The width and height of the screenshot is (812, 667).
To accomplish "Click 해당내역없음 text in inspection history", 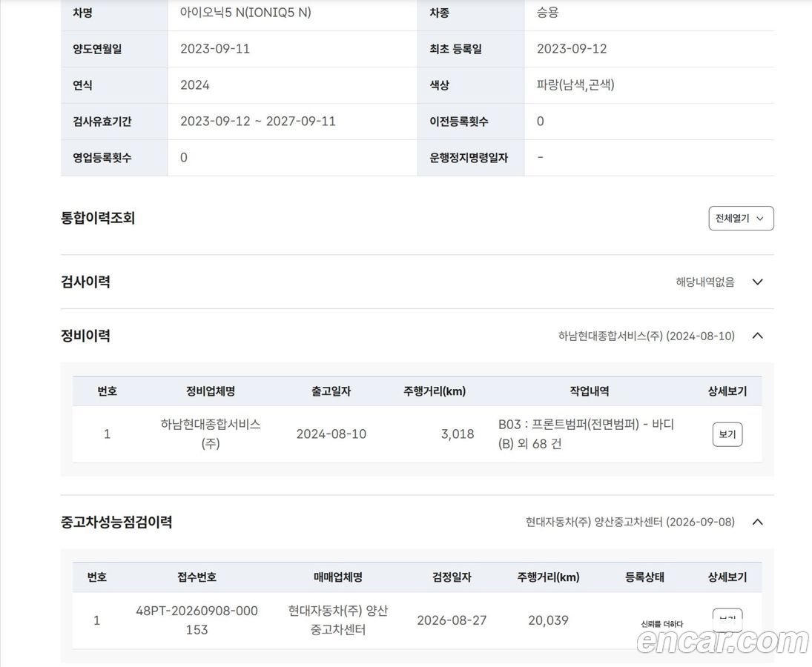I will [704, 282].
